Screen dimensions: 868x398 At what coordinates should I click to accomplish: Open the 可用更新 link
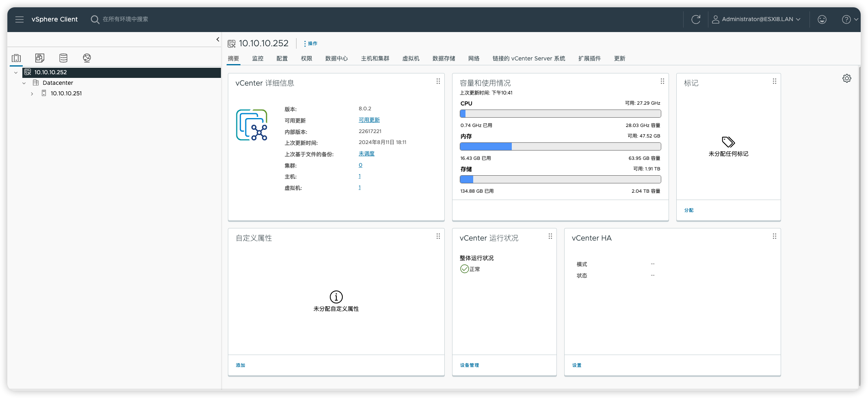tap(369, 120)
